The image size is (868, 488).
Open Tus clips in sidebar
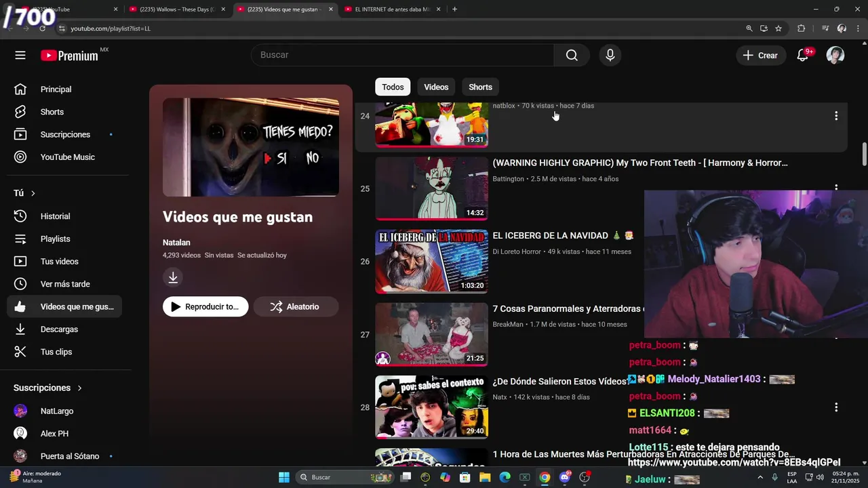click(x=64, y=352)
